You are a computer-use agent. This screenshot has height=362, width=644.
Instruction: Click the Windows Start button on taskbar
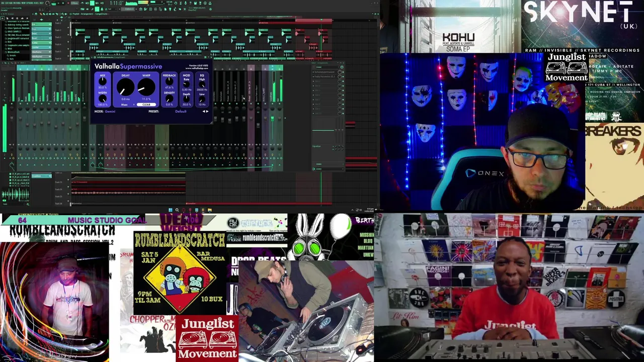171,210
